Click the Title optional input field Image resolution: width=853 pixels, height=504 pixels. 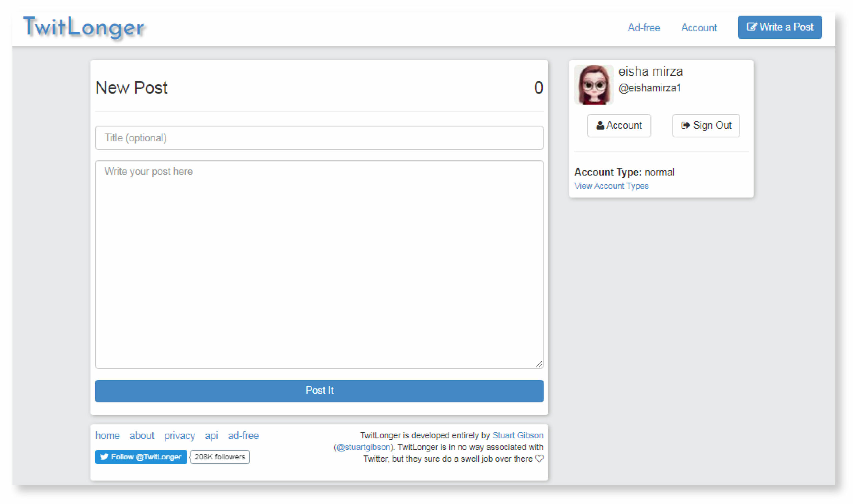[x=319, y=137]
